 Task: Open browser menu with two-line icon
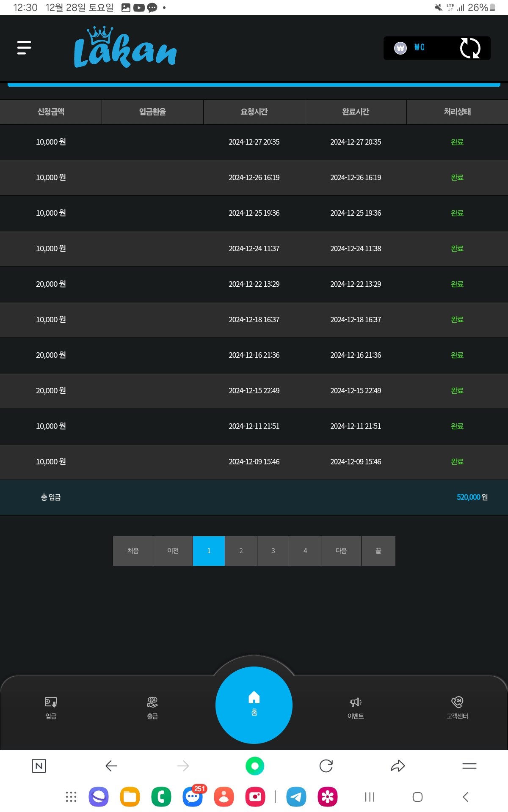point(469,766)
